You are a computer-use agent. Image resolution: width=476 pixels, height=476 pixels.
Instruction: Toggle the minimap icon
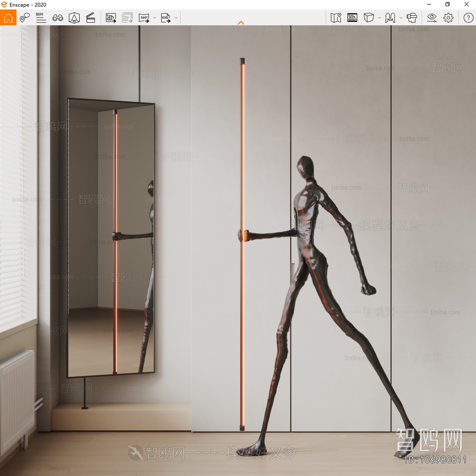tap(336, 18)
